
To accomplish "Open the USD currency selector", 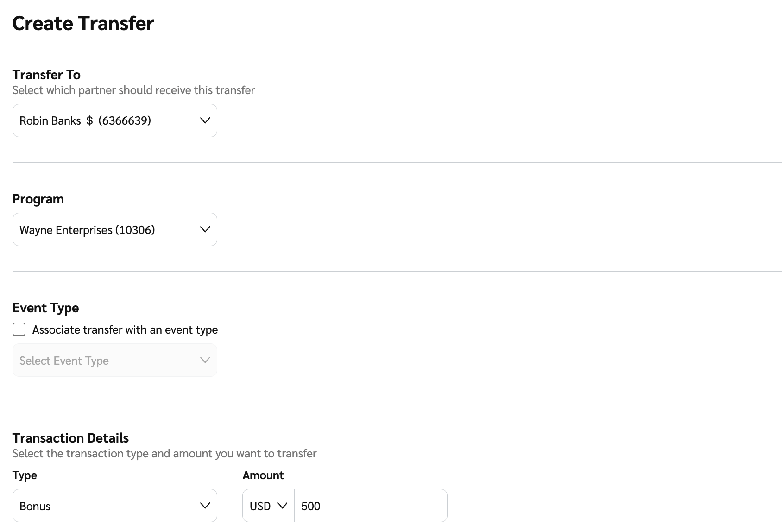I will (x=268, y=506).
